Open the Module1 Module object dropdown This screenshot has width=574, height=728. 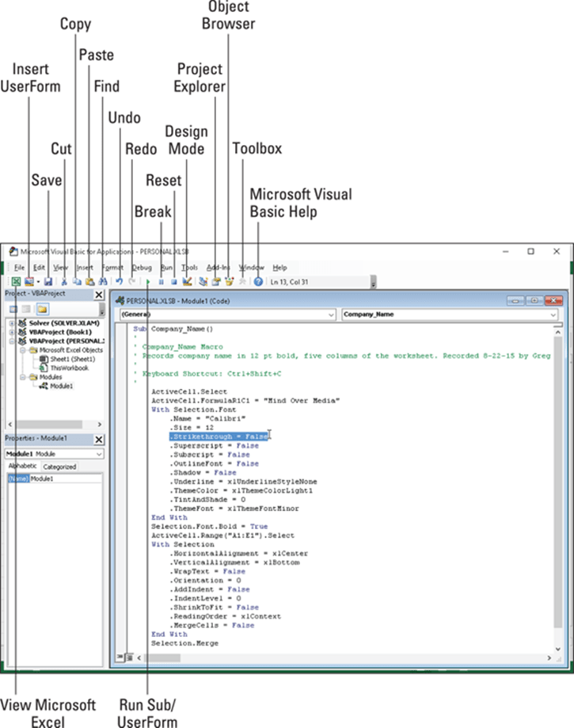pyautogui.click(x=99, y=454)
